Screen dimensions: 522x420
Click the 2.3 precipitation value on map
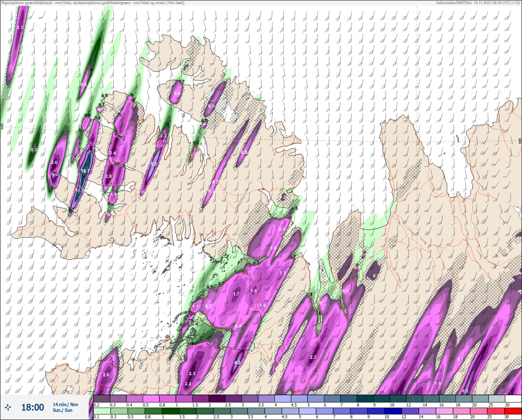pos(192,374)
